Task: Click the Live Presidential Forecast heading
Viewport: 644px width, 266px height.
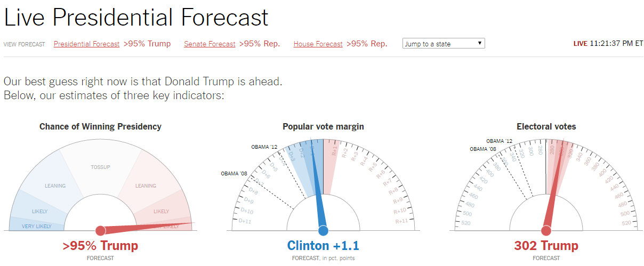Action: [x=136, y=18]
